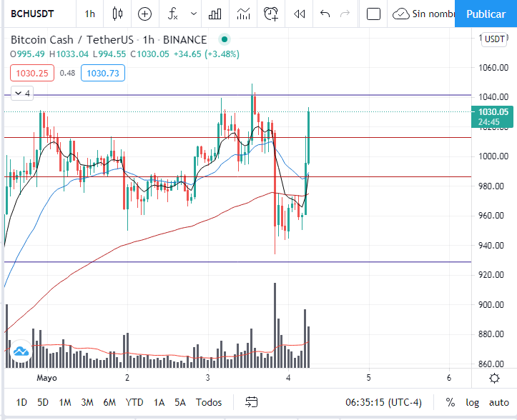Click the lower purple horizontal line near 930
Image resolution: width=517 pixels, height=420 pixels.
pyautogui.click(x=237, y=262)
